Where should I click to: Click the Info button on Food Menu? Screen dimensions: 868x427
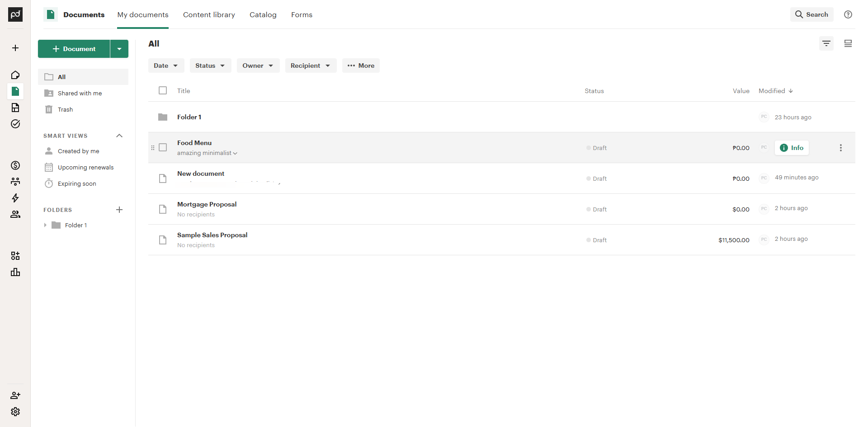point(792,148)
